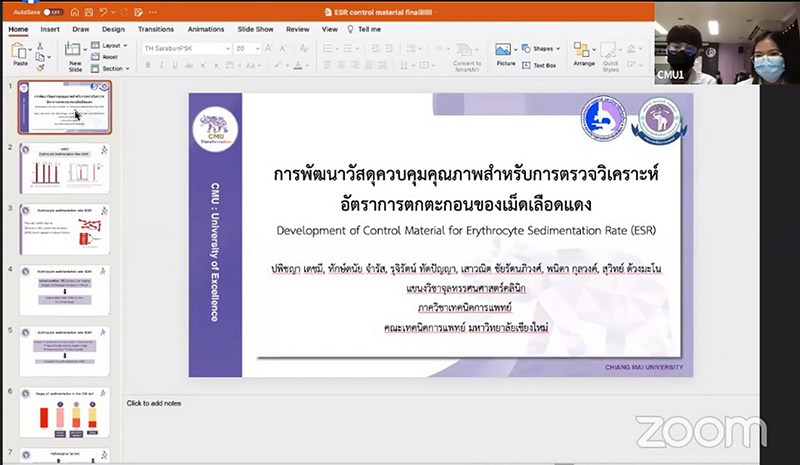800x465 pixels.
Task: Click the font color A button
Action: point(298,65)
